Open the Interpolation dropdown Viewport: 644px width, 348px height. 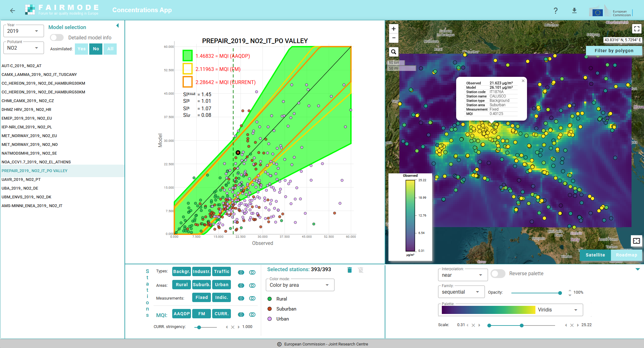coord(463,275)
